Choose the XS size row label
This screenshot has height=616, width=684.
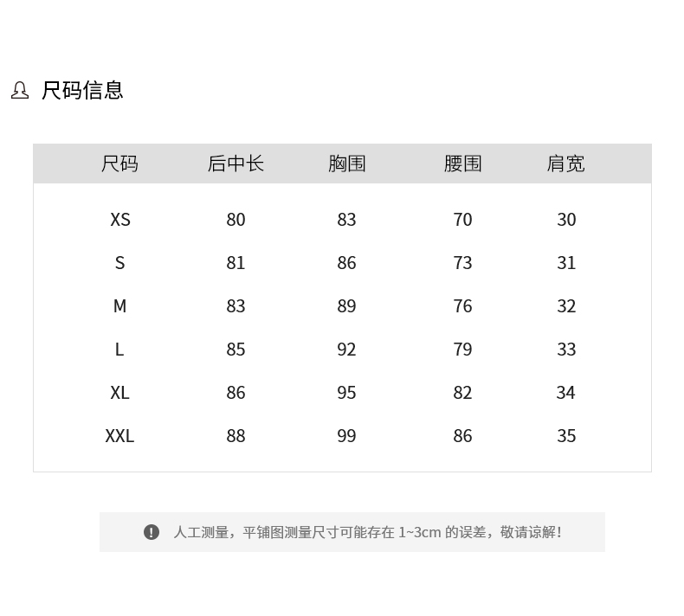(119, 220)
